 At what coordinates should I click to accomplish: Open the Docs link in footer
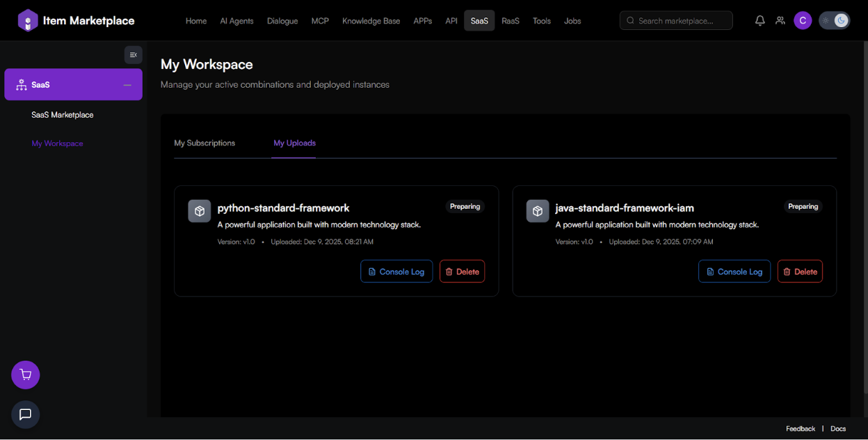(x=838, y=429)
